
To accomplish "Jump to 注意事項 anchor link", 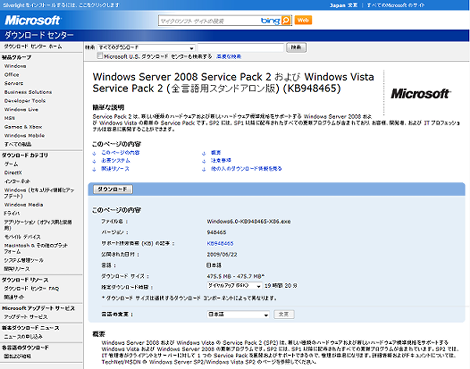I will (x=221, y=161).
